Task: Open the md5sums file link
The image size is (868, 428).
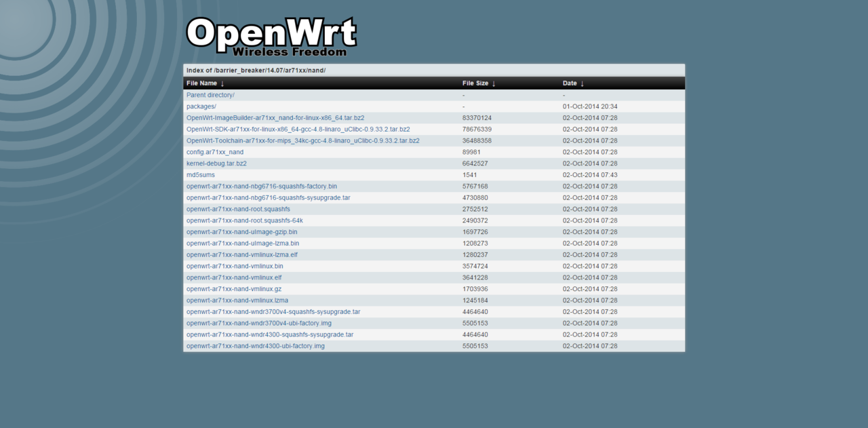Action: coord(201,175)
